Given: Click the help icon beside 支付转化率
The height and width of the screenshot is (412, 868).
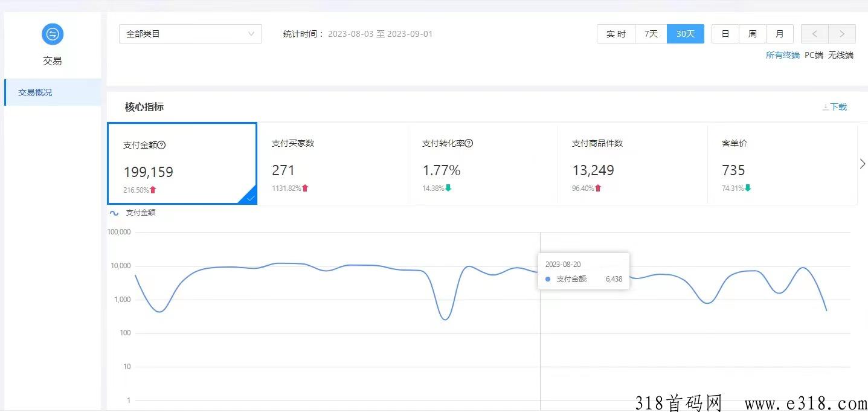Looking at the screenshot, I should click(x=469, y=143).
